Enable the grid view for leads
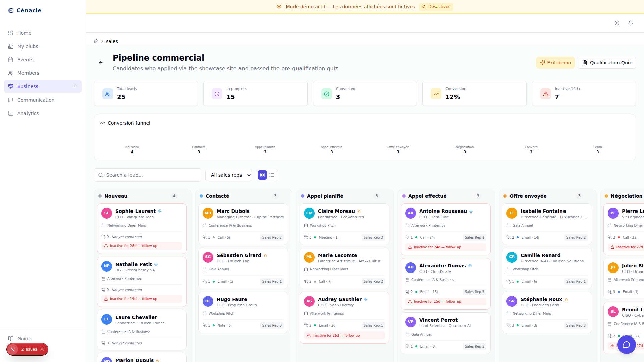Viewport: 644px width, 362px height. tap(262, 175)
